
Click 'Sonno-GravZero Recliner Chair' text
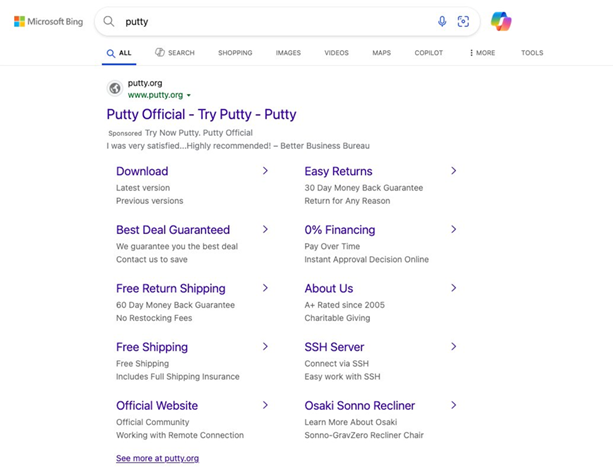[364, 435]
